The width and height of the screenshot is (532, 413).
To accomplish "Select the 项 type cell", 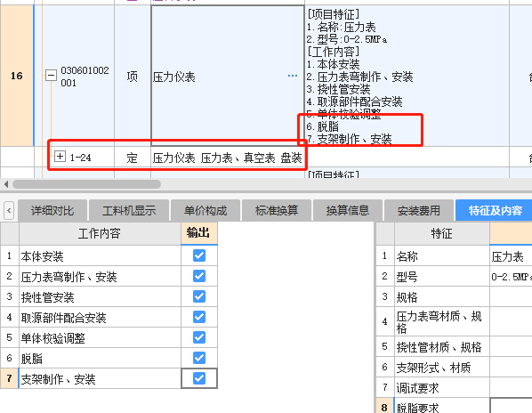I will (x=133, y=77).
